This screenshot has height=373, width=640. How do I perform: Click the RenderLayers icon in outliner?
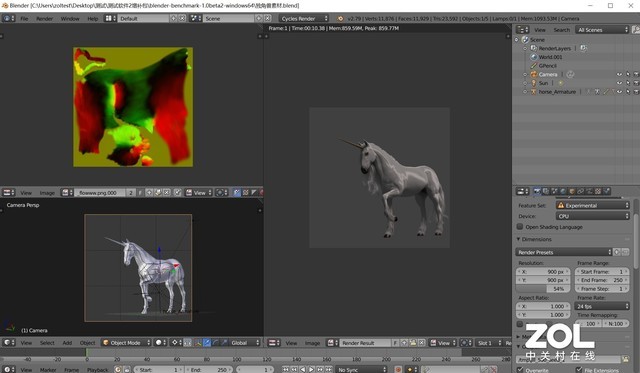coord(533,48)
